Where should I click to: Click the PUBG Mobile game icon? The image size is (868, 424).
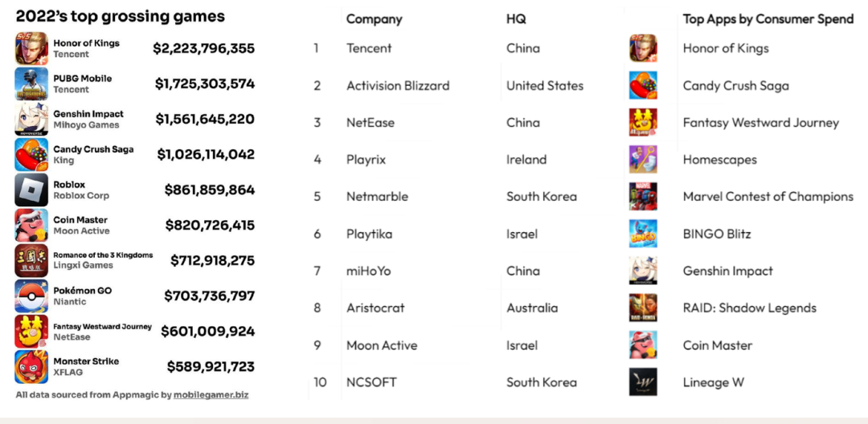click(31, 84)
